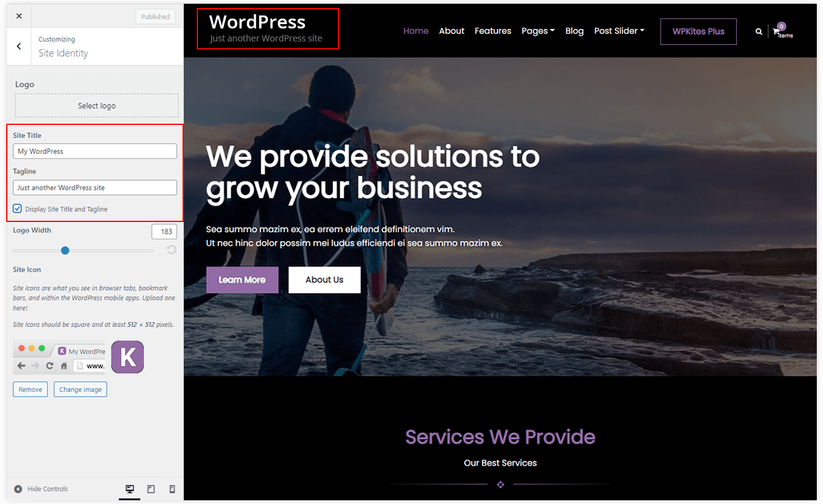
Task: Open the Features menu item
Action: [x=493, y=31]
